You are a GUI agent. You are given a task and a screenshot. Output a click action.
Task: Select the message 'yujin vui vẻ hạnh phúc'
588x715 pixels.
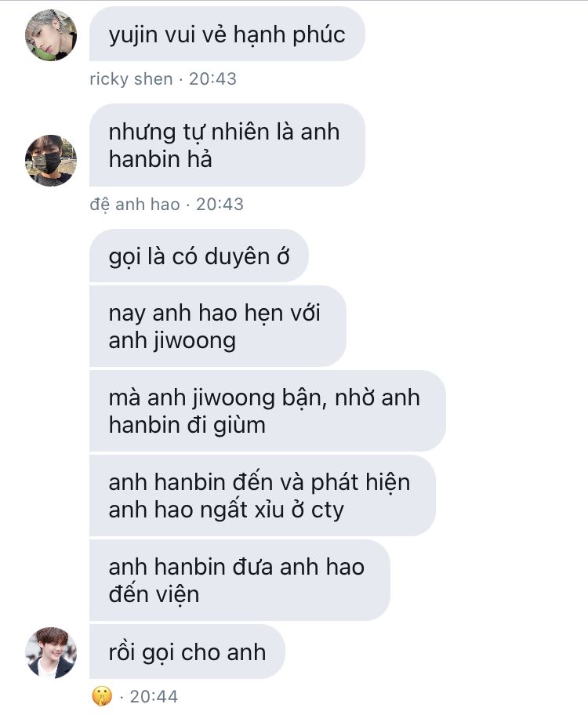pos(227,34)
